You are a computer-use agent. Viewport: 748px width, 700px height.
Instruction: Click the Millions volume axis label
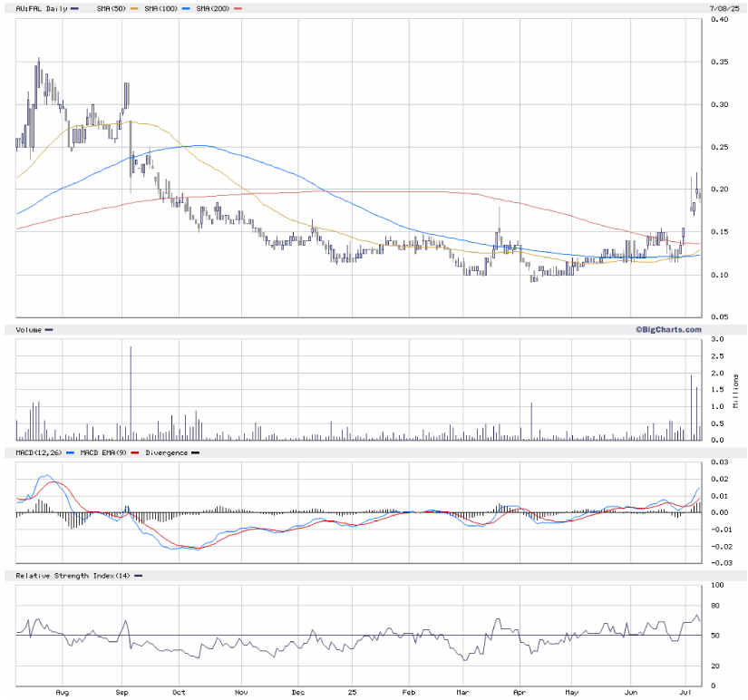click(x=737, y=390)
